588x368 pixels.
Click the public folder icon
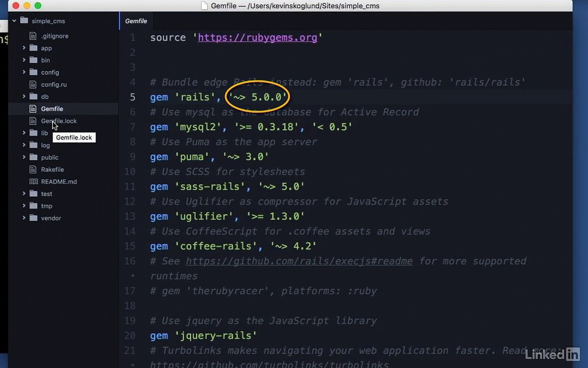(33, 157)
